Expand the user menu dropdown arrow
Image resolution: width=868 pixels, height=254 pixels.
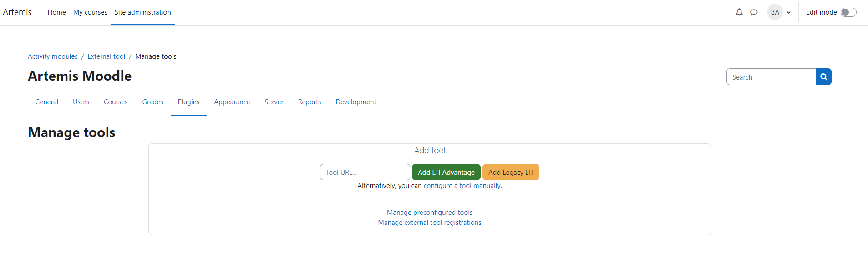pyautogui.click(x=789, y=13)
